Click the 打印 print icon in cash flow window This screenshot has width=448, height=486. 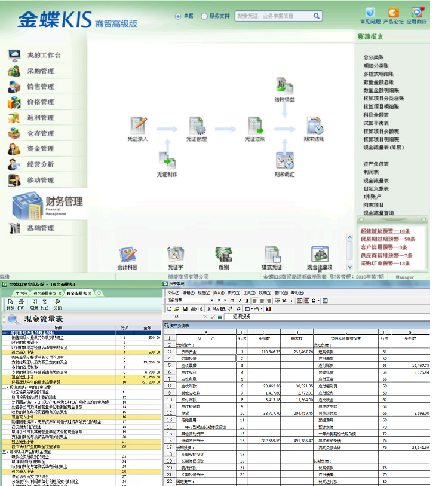point(21,302)
